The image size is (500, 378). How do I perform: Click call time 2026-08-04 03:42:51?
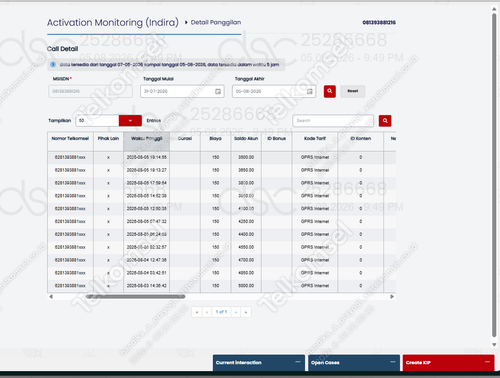click(147, 273)
